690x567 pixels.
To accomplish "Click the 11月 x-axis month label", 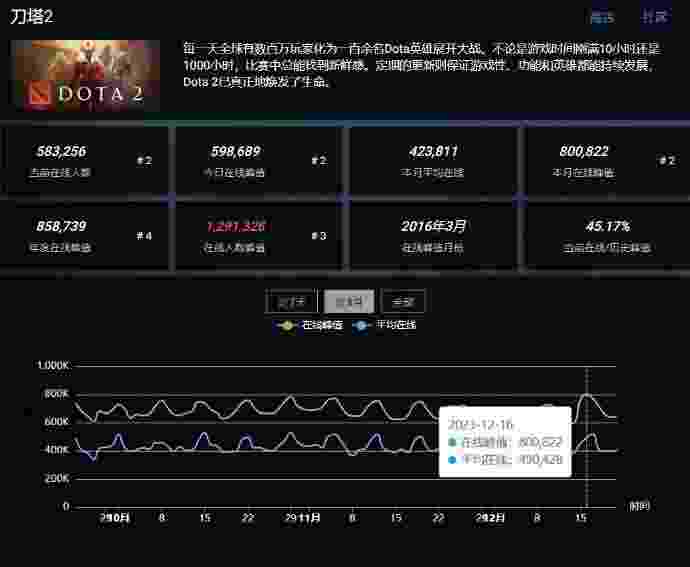I will 309,518.
